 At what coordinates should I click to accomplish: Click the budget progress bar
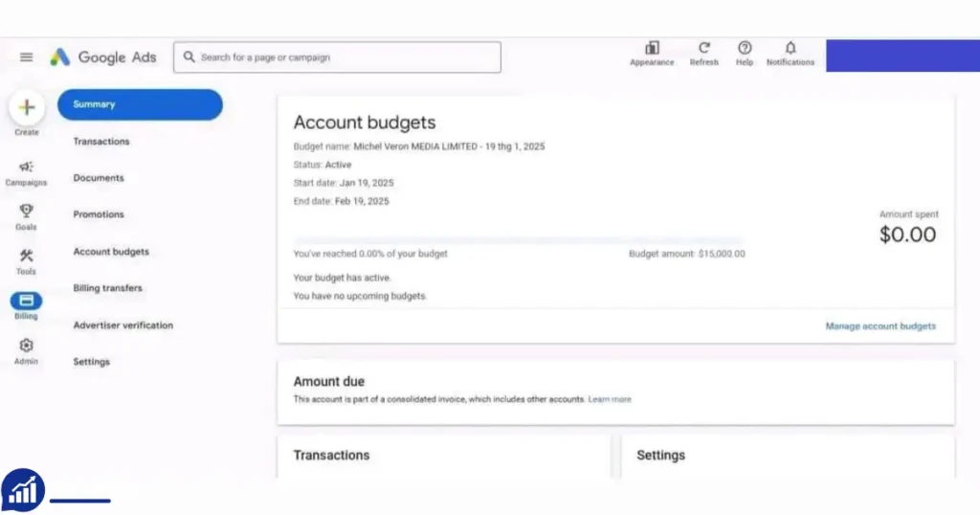coord(519,240)
